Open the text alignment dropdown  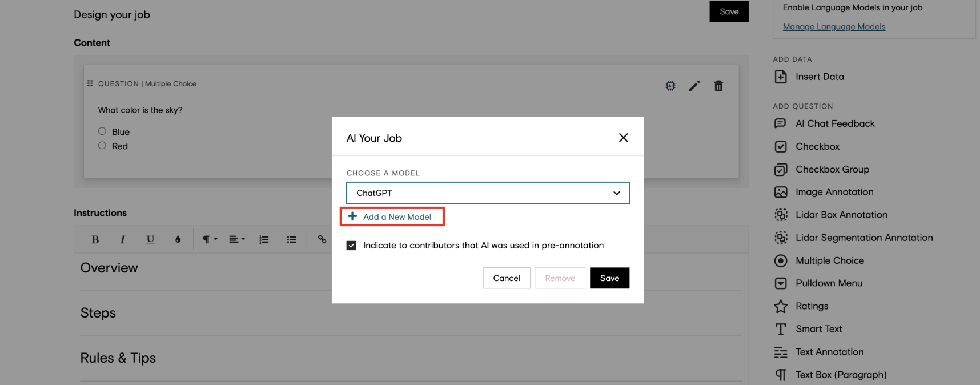coord(237,239)
